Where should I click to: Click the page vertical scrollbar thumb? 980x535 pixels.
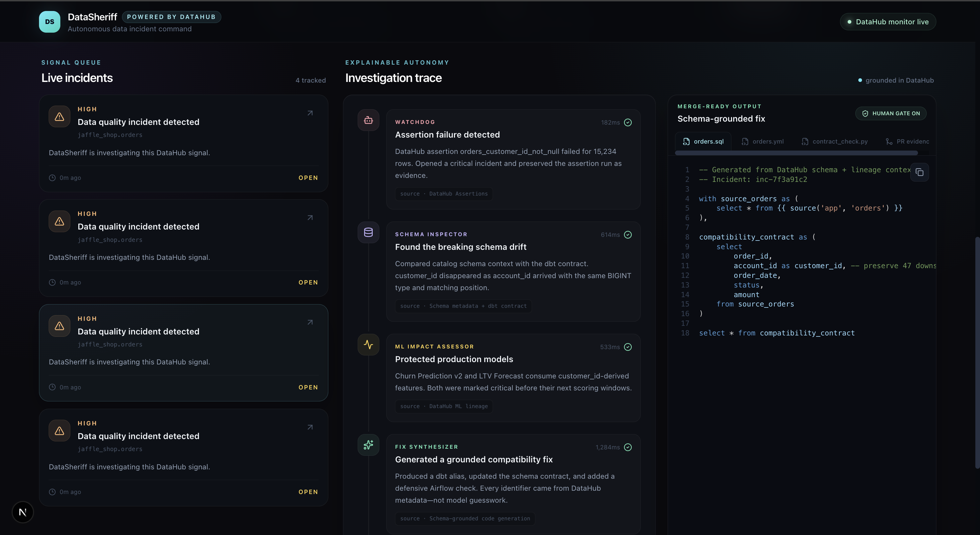point(977,352)
